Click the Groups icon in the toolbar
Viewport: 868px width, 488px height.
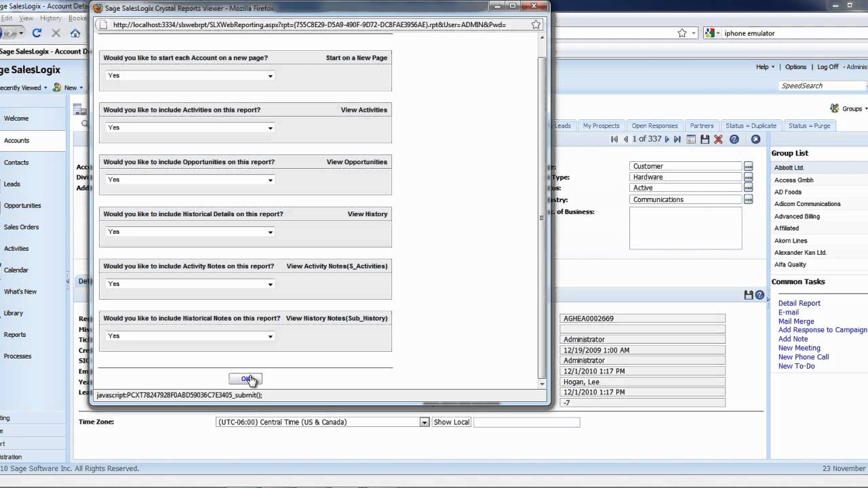pos(834,108)
